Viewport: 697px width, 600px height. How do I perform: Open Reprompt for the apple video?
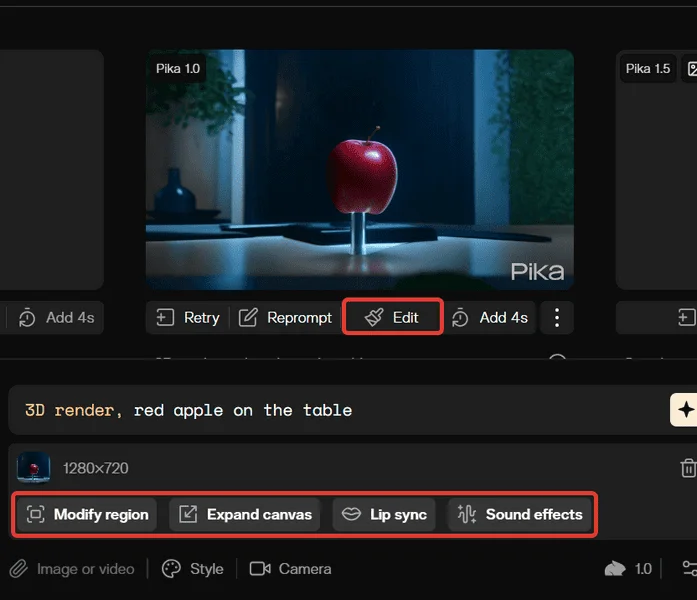pyautogui.click(x=285, y=317)
